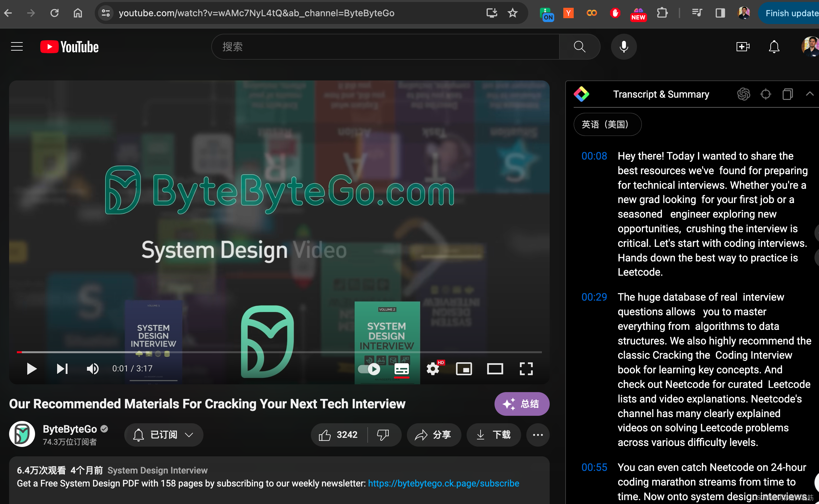Copy the transcript with copy icon
The height and width of the screenshot is (504, 819).
(787, 94)
